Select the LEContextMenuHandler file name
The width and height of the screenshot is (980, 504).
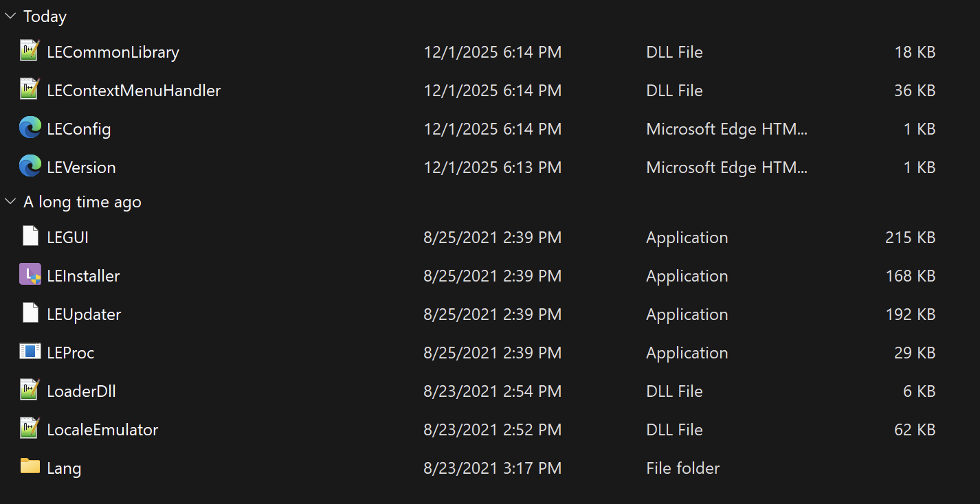tap(133, 91)
